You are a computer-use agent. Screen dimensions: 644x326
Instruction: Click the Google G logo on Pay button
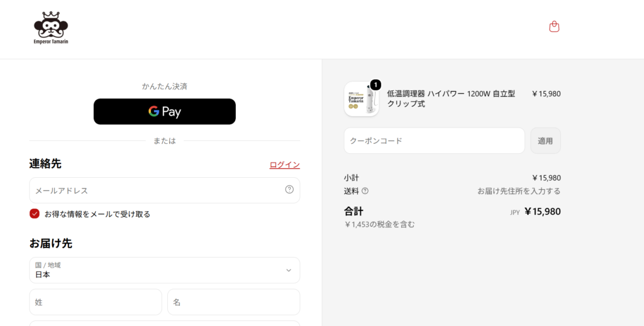pos(153,111)
